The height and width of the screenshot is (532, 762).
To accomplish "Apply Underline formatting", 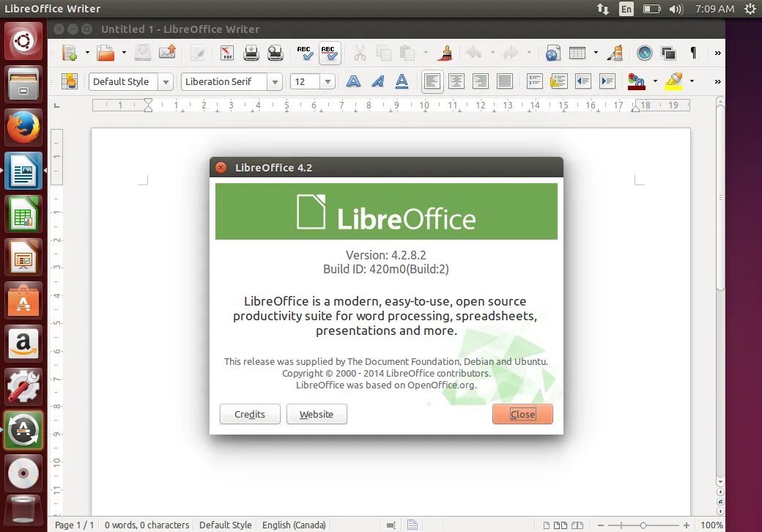I will coord(402,81).
